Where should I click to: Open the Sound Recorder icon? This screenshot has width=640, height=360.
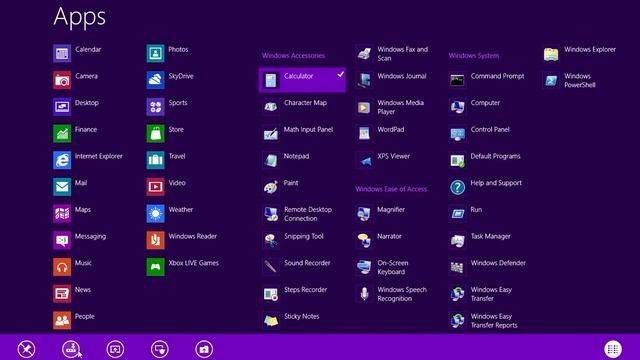(x=271, y=267)
